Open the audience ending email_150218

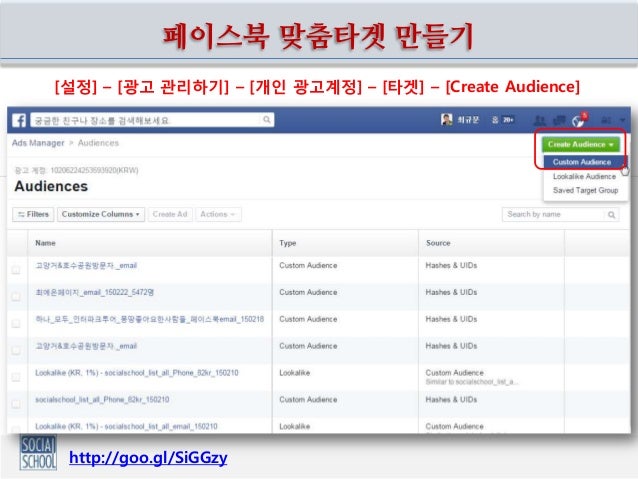tap(149, 319)
